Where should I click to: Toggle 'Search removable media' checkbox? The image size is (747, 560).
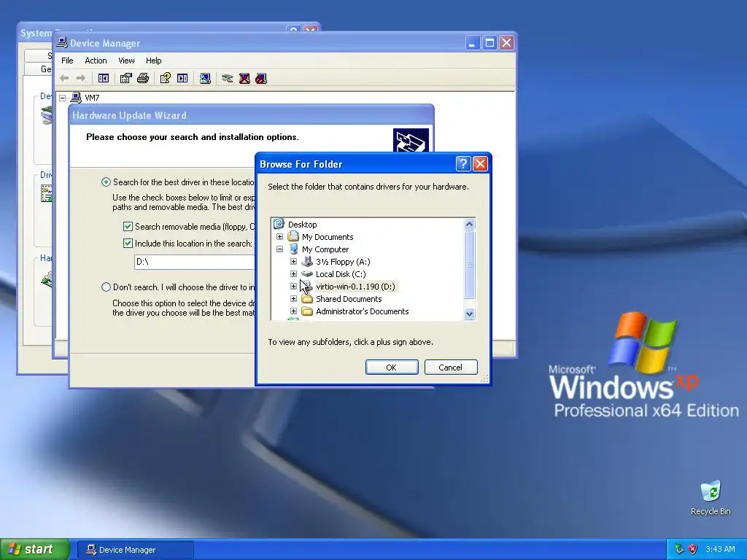pyautogui.click(x=128, y=226)
